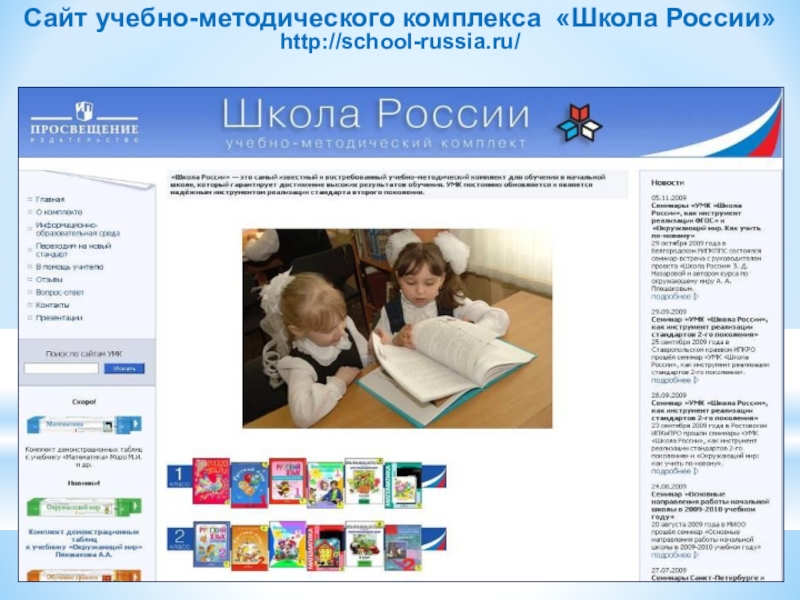Open the Презентации menu item
The width and height of the screenshot is (800, 600).
pos(59,318)
